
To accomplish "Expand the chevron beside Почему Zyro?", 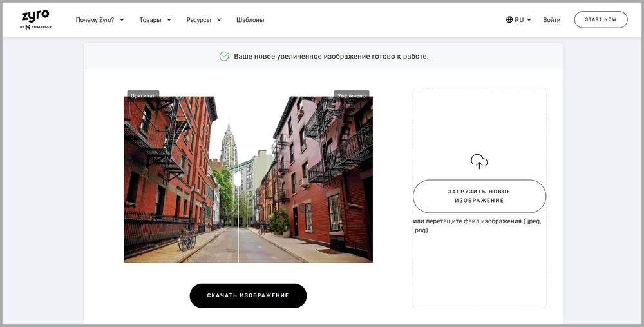I will point(122,20).
